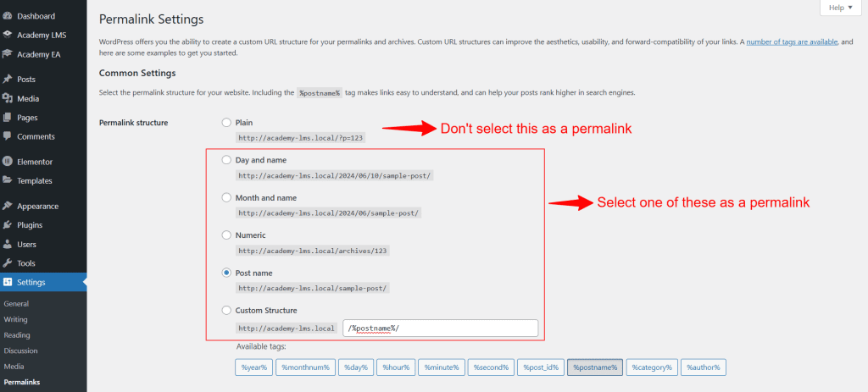The height and width of the screenshot is (392, 868).
Task: Open the Pages menu item
Action: pyautogui.click(x=27, y=117)
